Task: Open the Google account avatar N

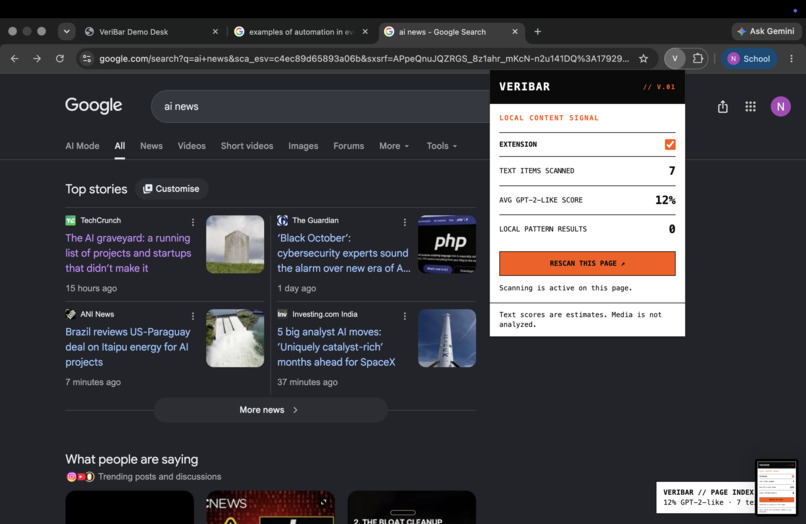Action: pyautogui.click(x=780, y=106)
